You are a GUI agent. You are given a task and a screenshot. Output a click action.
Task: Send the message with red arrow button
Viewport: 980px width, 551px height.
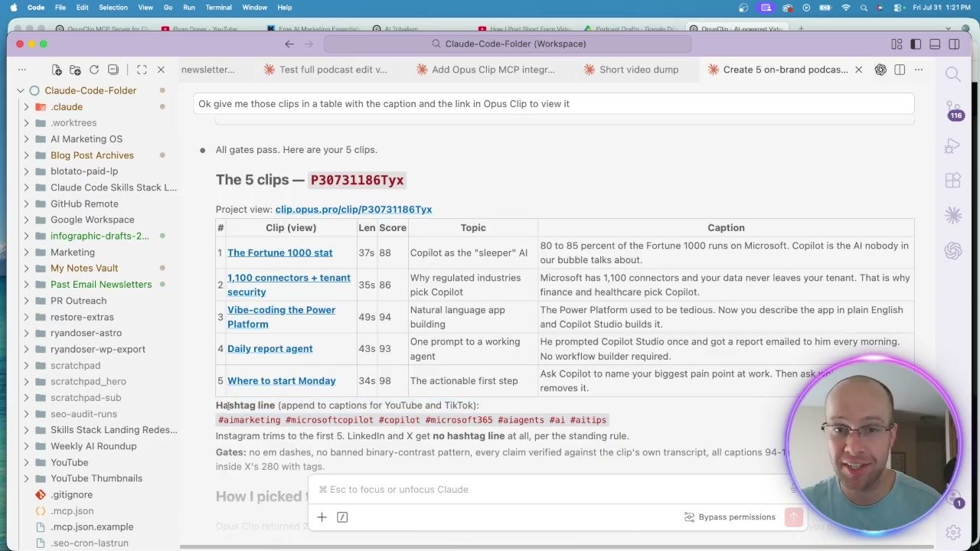794,517
